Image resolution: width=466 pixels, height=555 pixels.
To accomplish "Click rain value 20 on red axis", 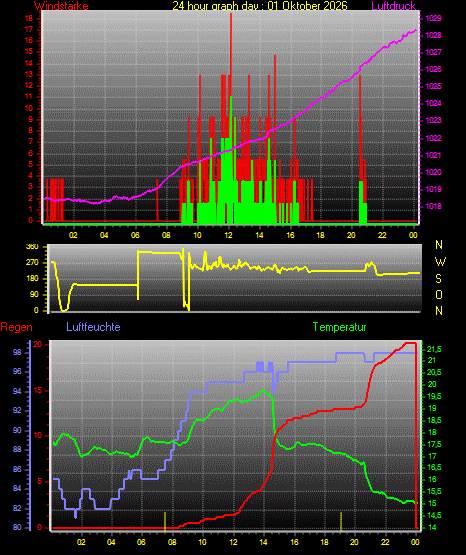I will point(38,344).
